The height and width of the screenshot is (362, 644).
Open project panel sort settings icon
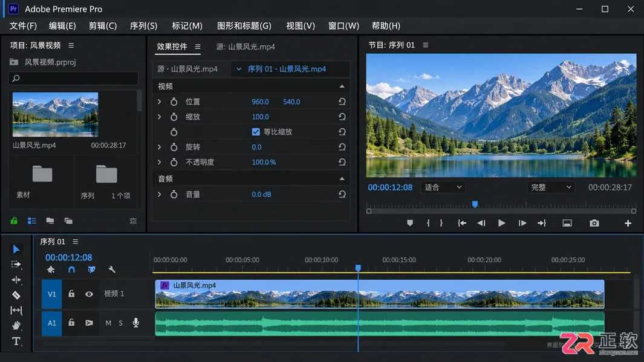[133, 221]
